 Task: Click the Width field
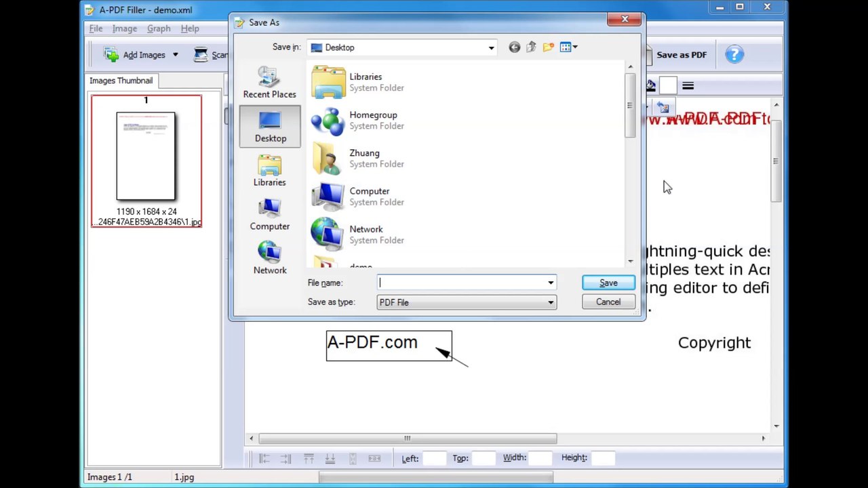540,459
